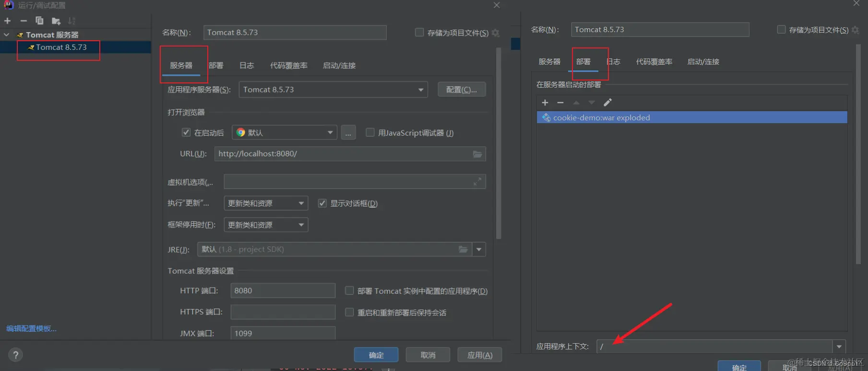Viewport: 868px width, 371px height.
Task: Click the name field in the right dialog
Action: pos(660,29)
